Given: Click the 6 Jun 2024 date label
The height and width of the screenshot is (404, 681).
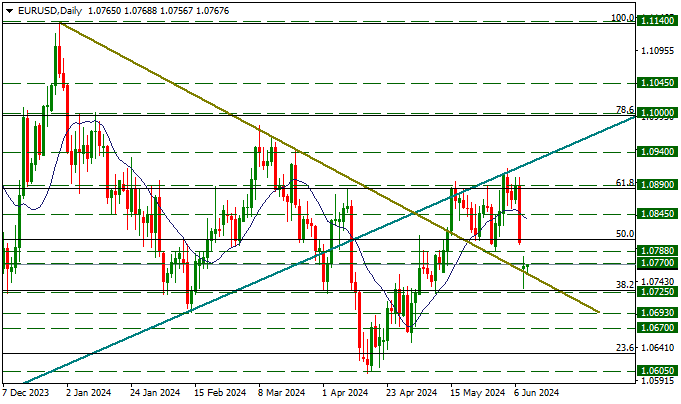Looking at the screenshot, I should [537, 393].
